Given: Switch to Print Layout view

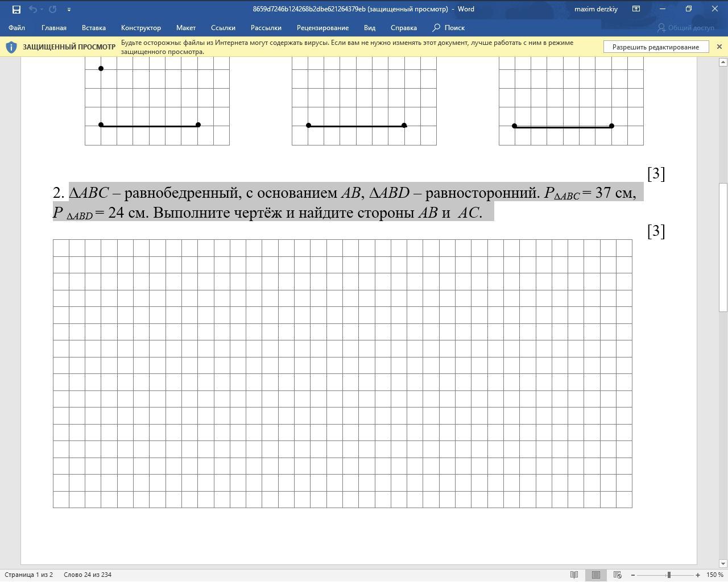Looking at the screenshot, I should (x=595, y=575).
